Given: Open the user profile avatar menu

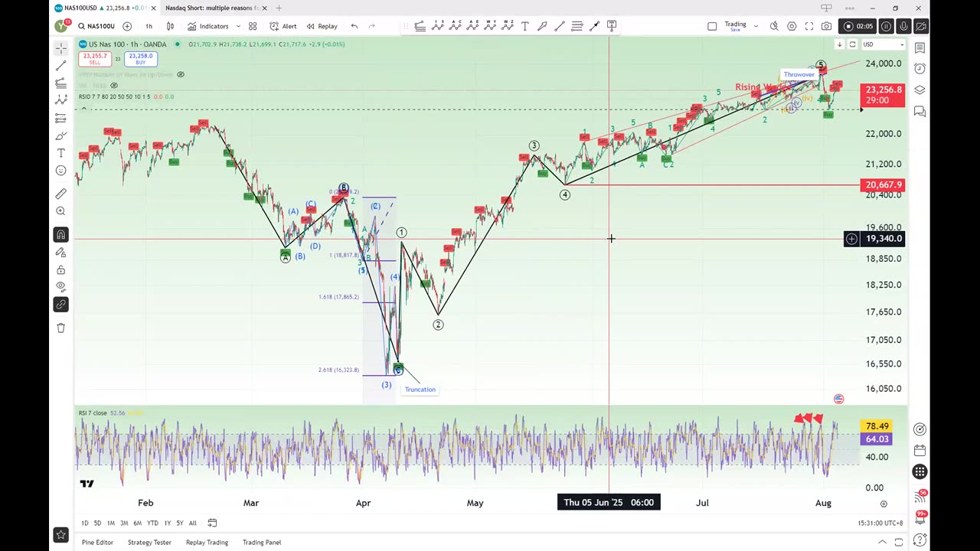Looking at the screenshot, I should (60, 26).
